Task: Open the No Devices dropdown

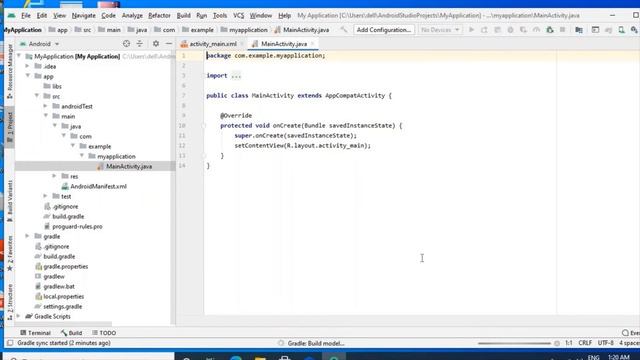Action: (x=440, y=30)
